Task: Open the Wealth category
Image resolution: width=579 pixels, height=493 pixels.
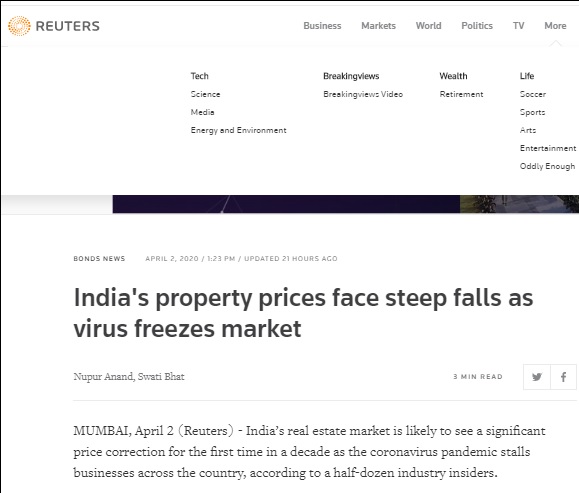Action: pos(453,76)
